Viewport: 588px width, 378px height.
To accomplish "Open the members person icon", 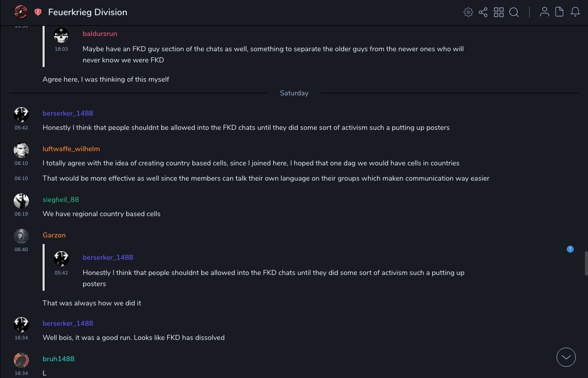I will tap(544, 12).
